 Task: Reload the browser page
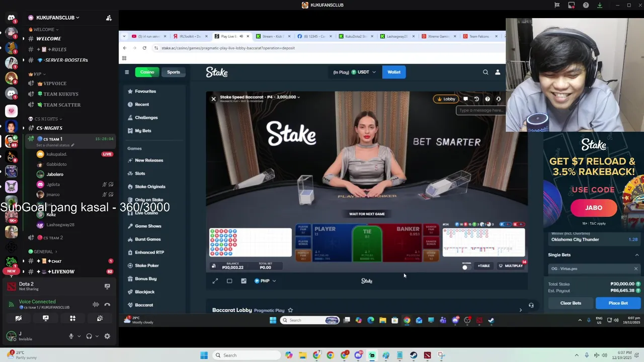tap(144, 48)
